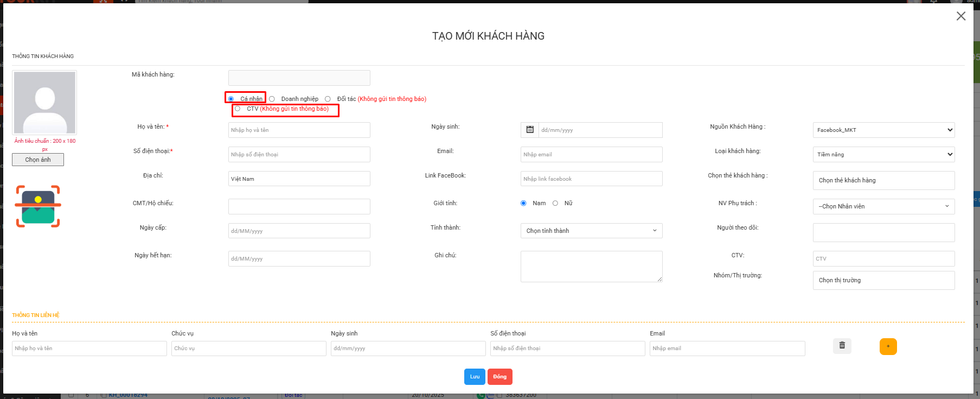Click the image scan icon below Chọn ảnh
This screenshot has width=980, height=399.
[x=38, y=206]
